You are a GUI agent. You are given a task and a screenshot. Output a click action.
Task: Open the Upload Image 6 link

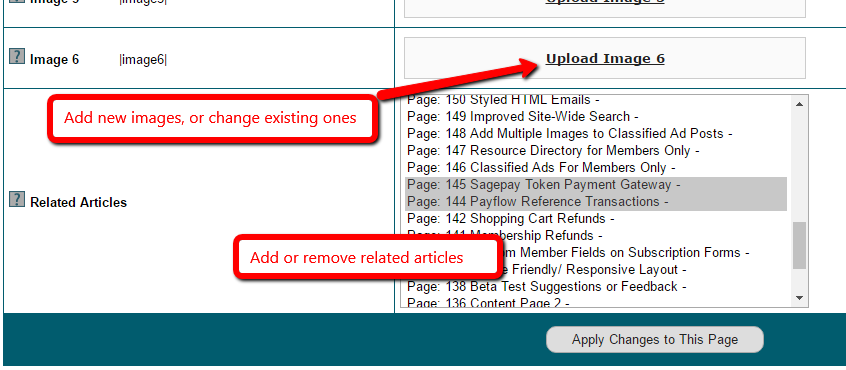(605, 58)
